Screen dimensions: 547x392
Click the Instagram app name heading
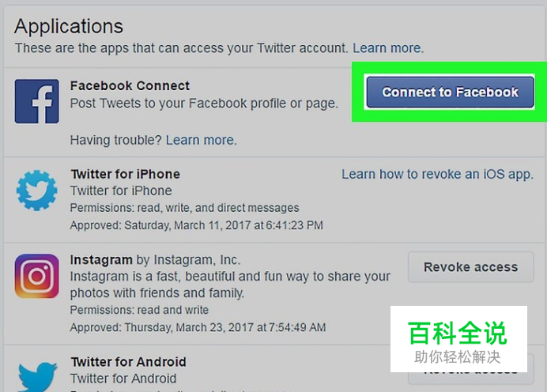[x=101, y=260]
